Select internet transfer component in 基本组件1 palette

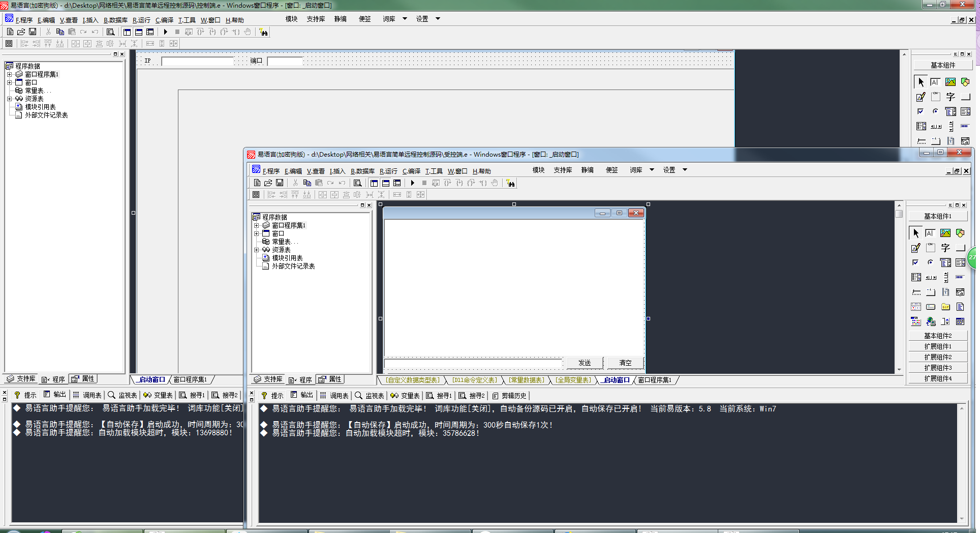pos(931,321)
